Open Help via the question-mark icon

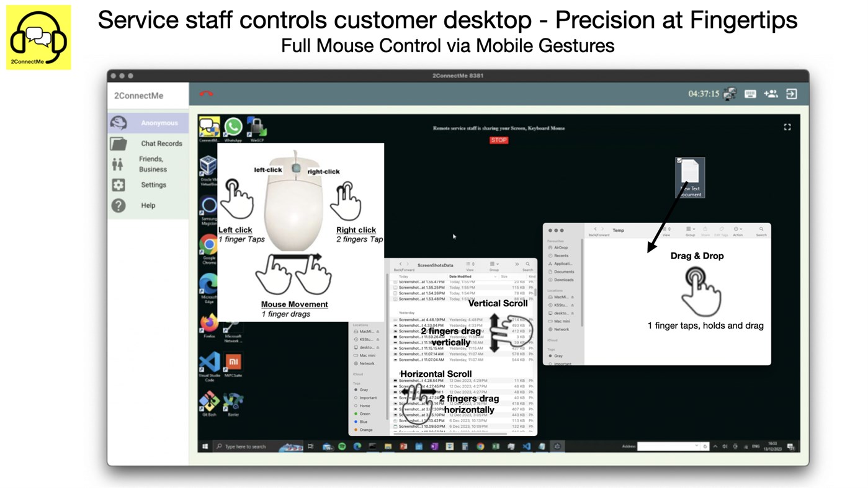(117, 205)
